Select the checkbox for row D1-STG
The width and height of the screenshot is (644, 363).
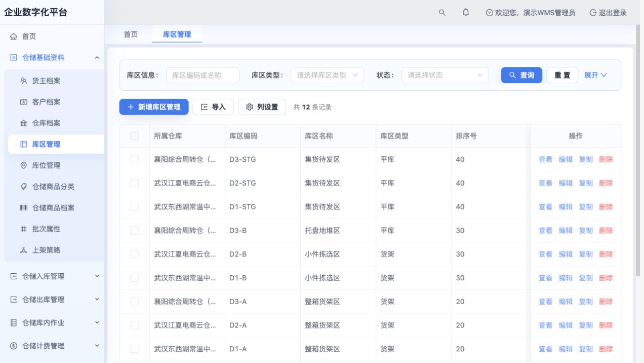pos(135,207)
